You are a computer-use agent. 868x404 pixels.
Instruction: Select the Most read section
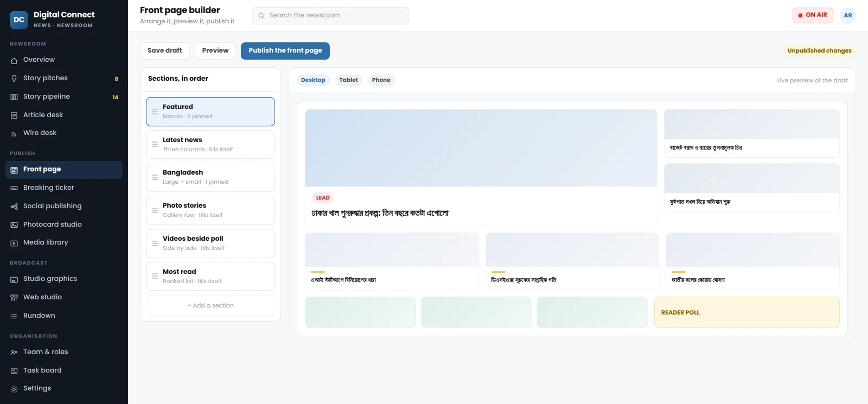[210, 277]
